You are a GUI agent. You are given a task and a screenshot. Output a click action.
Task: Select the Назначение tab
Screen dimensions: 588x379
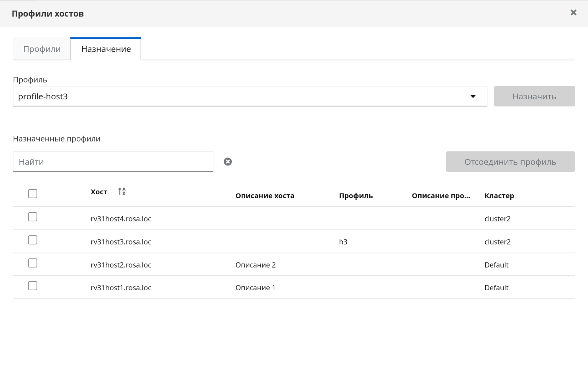point(106,49)
